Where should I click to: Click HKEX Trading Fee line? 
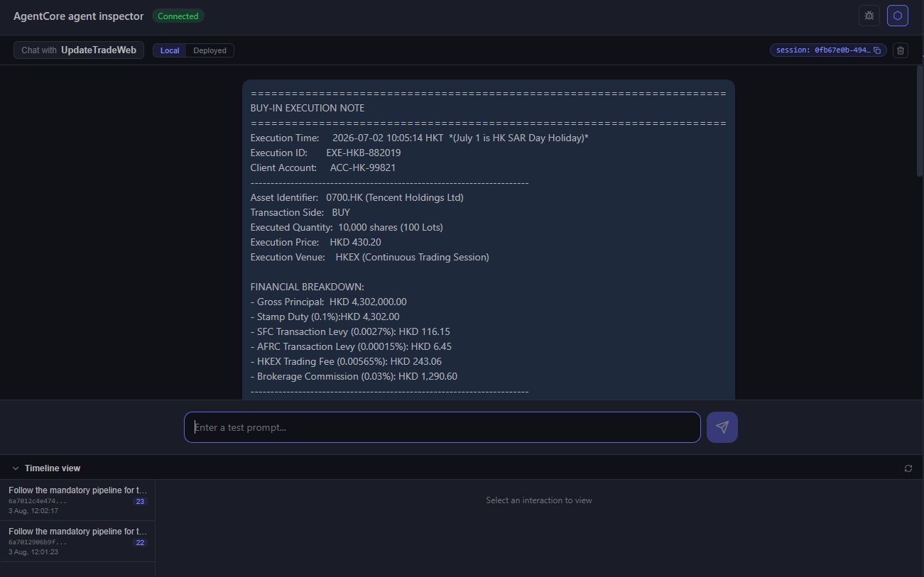click(x=345, y=361)
